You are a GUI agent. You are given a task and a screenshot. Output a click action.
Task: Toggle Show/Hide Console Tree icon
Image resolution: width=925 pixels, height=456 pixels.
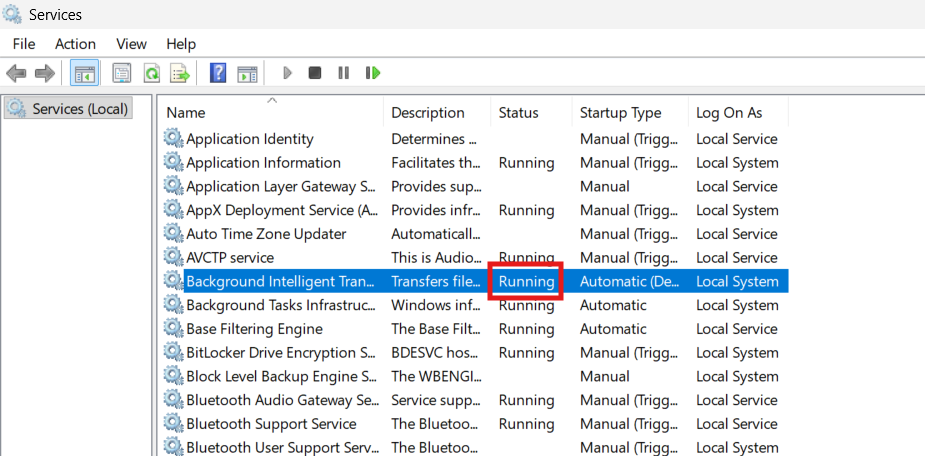pos(84,73)
